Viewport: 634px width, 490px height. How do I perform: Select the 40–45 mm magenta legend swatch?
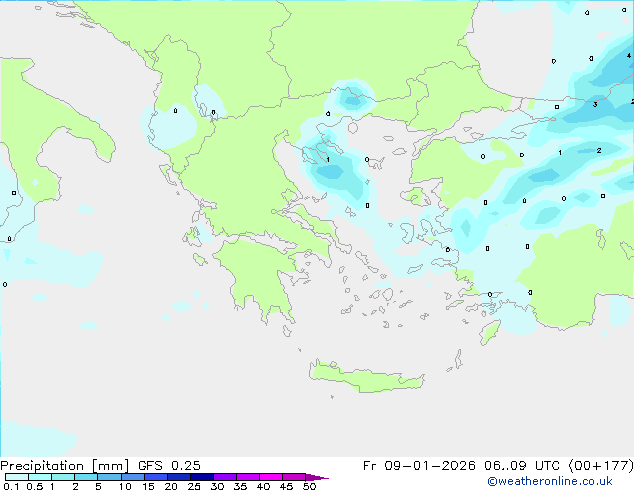click(271, 477)
